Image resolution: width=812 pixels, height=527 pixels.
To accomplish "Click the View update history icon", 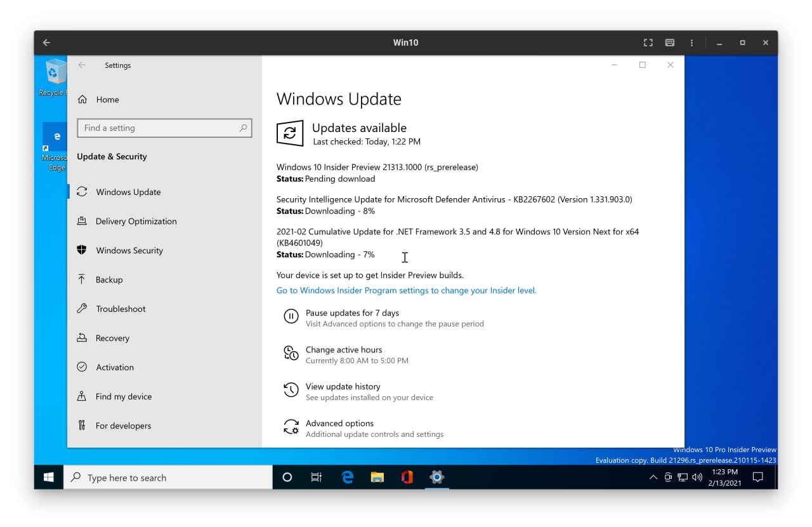I will click(291, 390).
